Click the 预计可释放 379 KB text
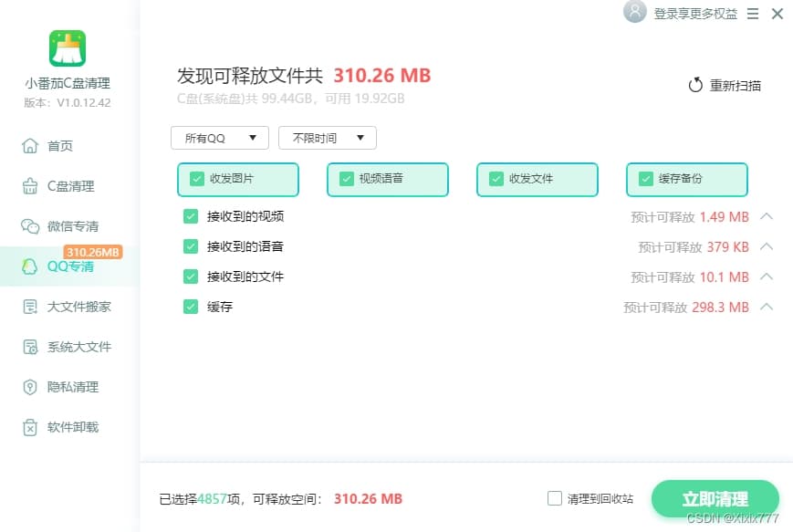 [x=694, y=247]
